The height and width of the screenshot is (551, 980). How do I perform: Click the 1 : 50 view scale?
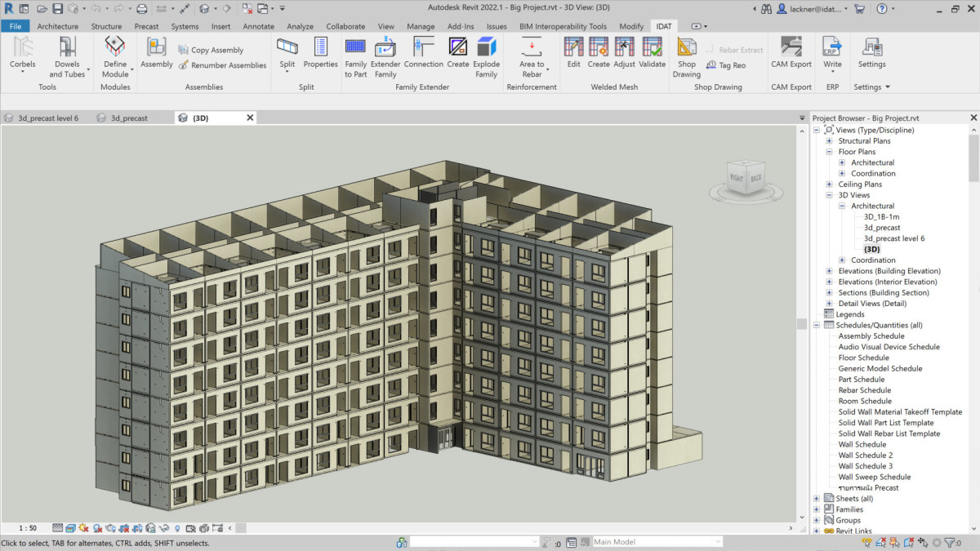28,528
